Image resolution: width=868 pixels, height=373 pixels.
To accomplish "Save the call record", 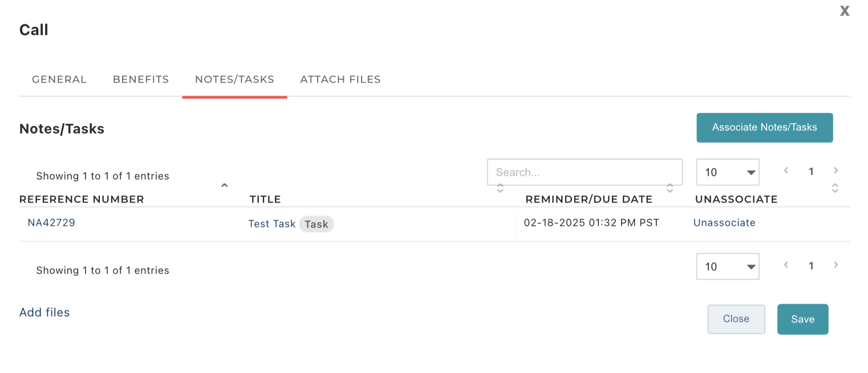I will tap(802, 319).
